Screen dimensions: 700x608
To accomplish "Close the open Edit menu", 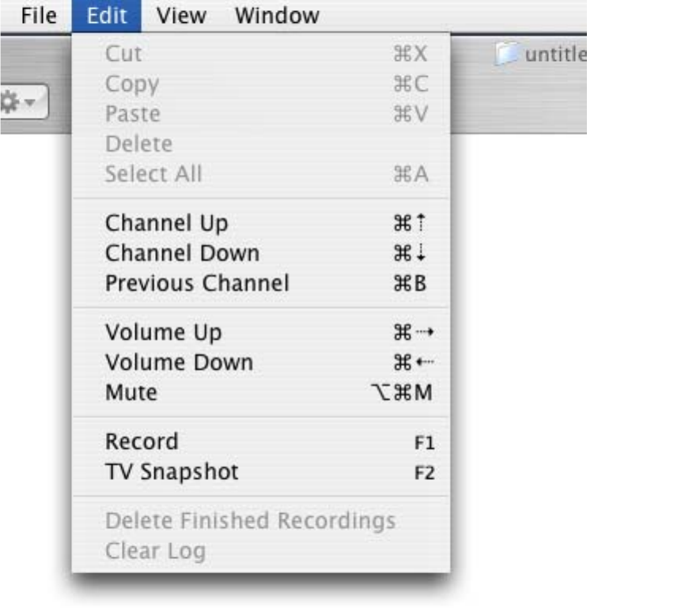I will (x=106, y=15).
